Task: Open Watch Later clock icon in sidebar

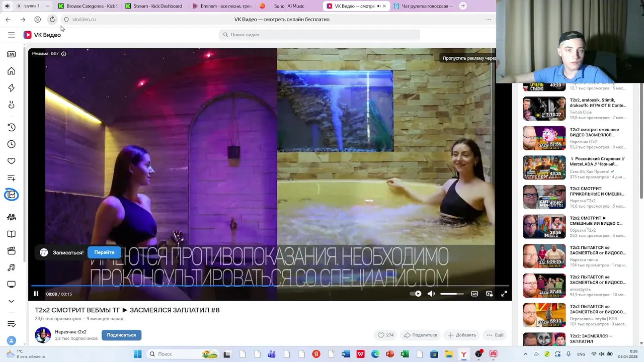Action: [11, 144]
